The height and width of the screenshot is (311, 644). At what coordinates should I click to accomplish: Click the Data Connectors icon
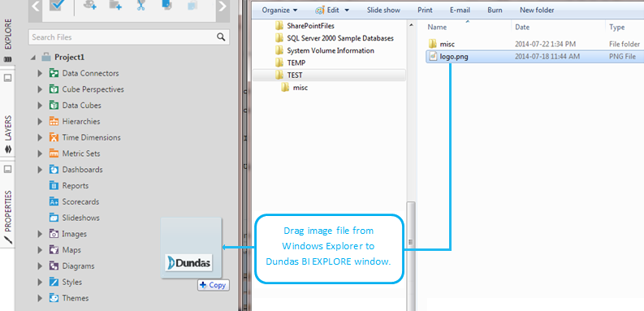54,73
